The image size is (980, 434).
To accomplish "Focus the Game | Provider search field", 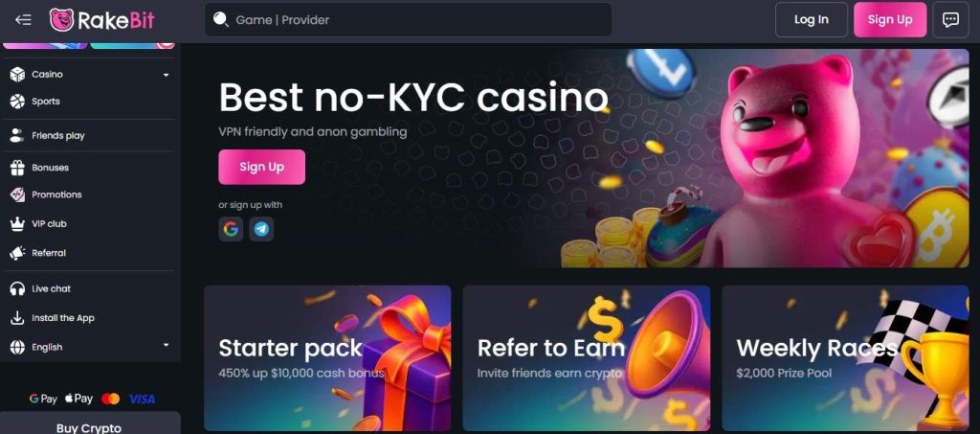I will coord(408,20).
